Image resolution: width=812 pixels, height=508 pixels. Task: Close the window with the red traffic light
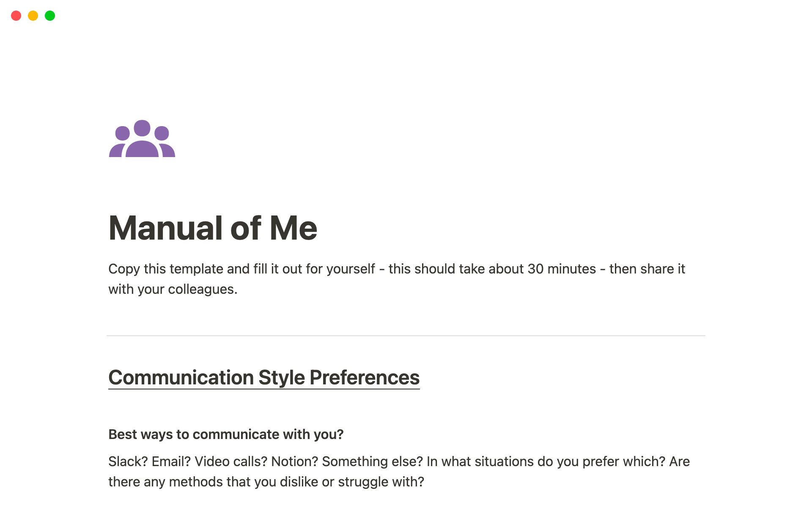(x=16, y=16)
